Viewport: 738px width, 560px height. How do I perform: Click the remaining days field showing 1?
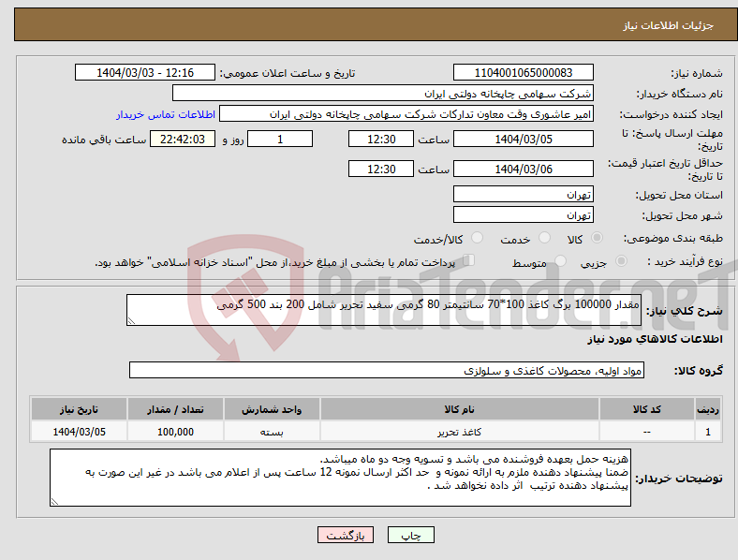(280, 139)
